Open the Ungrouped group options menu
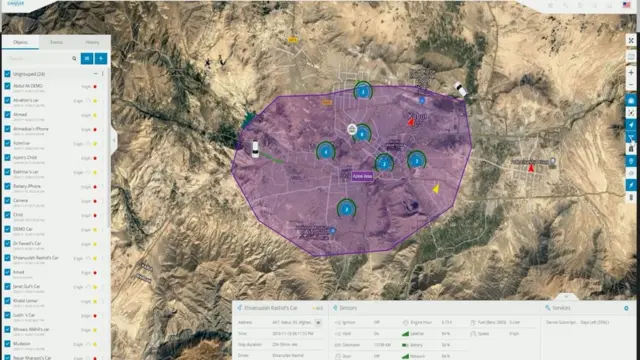The width and height of the screenshot is (640, 360). coord(102,74)
